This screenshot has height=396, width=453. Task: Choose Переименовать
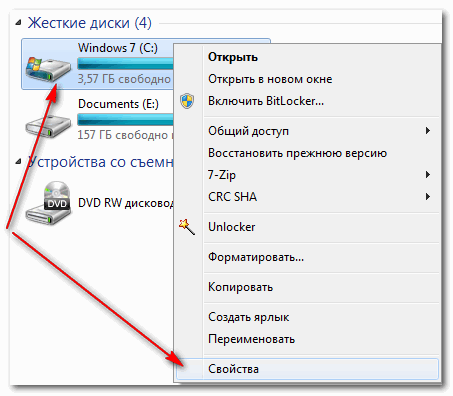(x=307, y=339)
